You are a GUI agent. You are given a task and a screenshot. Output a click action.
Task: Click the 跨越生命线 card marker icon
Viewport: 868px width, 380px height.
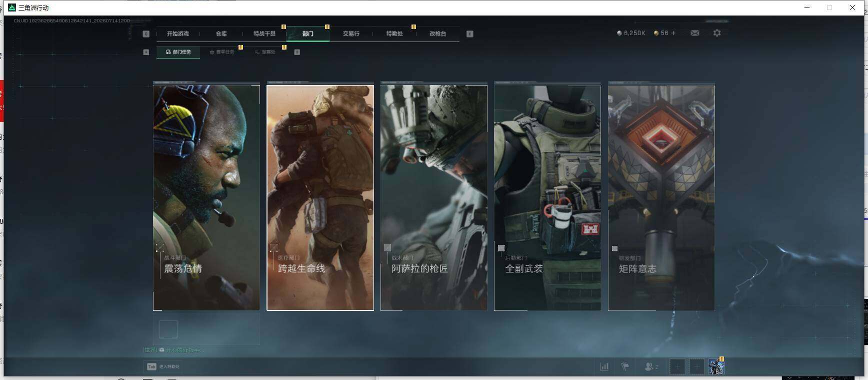(x=273, y=248)
